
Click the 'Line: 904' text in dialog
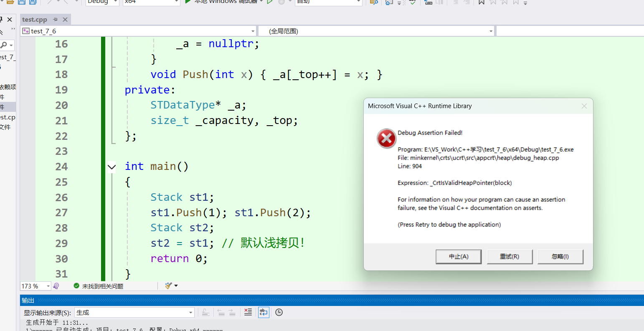point(410,166)
